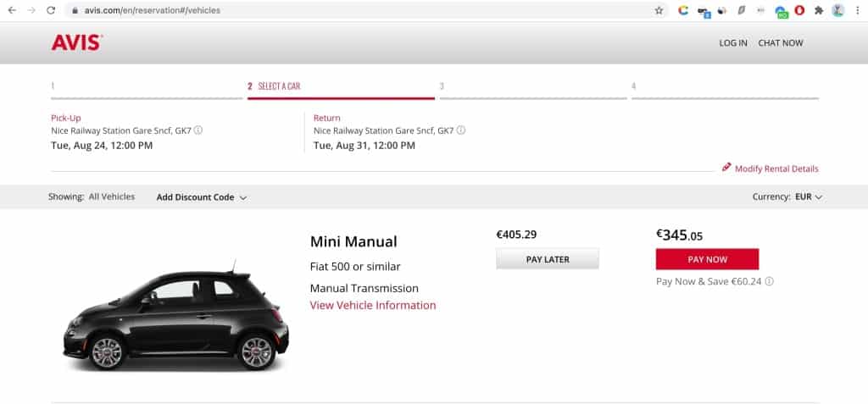Open the extension with the blue badge

click(x=704, y=11)
